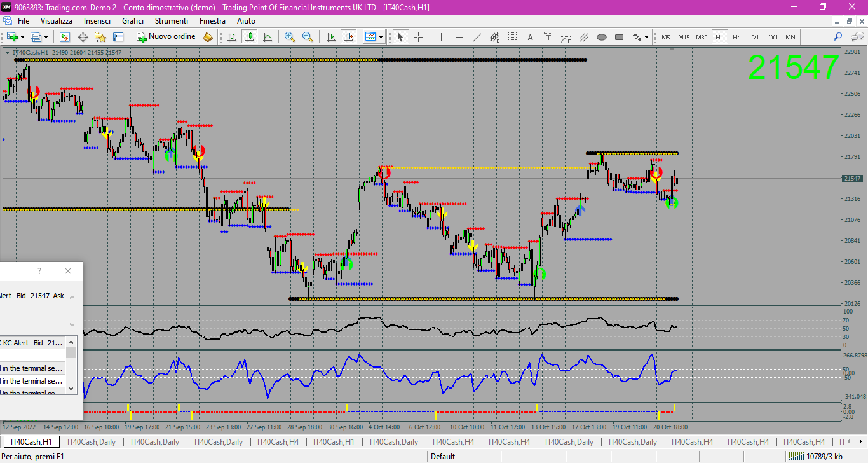This screenshot has width=868, height=463.
Task: Open the Aiuto menu
Action: point(246,21)
